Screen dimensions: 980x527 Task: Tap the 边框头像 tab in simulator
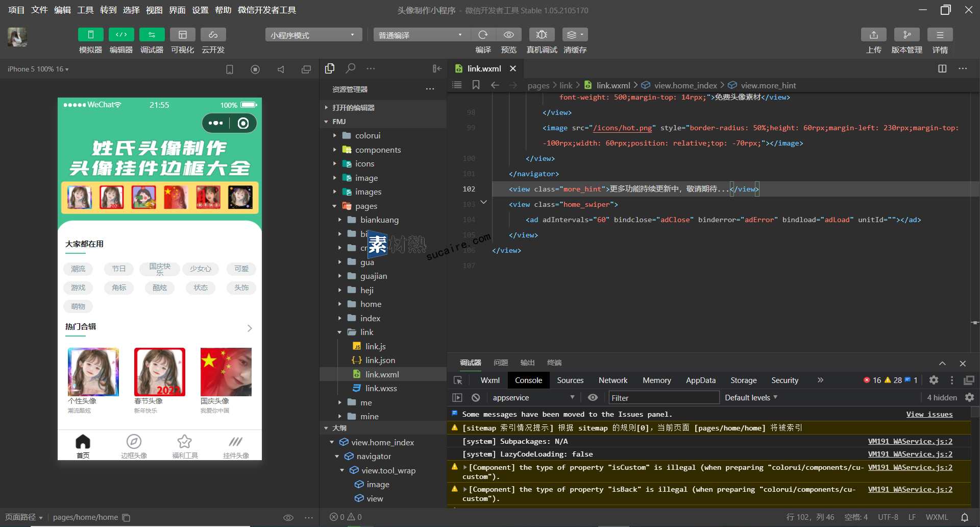134,446
